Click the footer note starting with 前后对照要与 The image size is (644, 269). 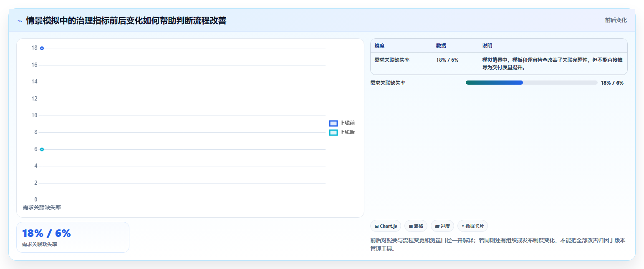498,244
